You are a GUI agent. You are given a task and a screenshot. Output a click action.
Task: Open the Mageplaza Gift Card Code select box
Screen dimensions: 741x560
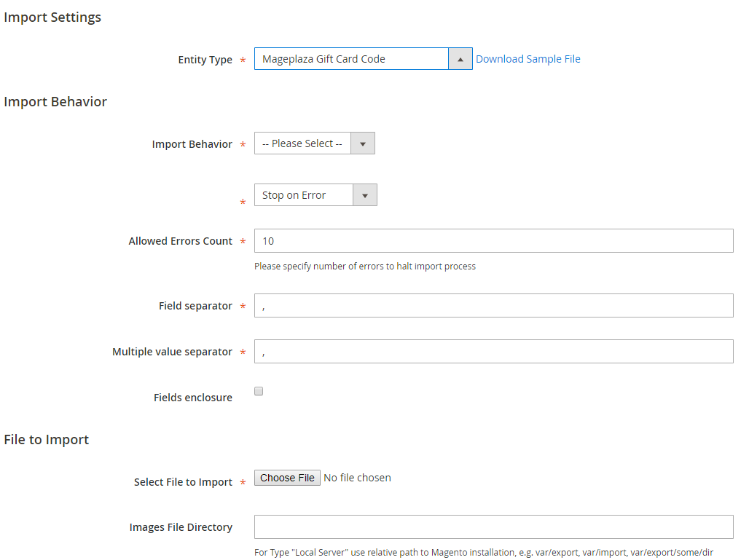(x=351, y=59)
